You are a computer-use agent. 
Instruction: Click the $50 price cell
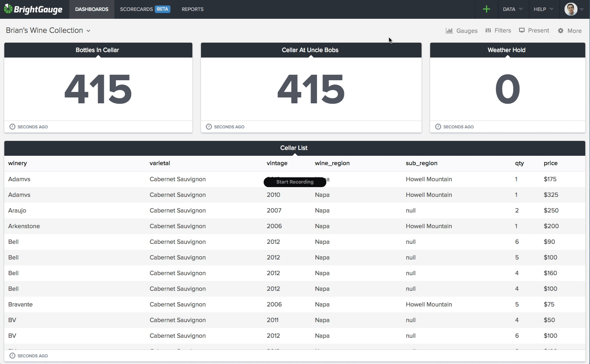click(x=549, y=320)
